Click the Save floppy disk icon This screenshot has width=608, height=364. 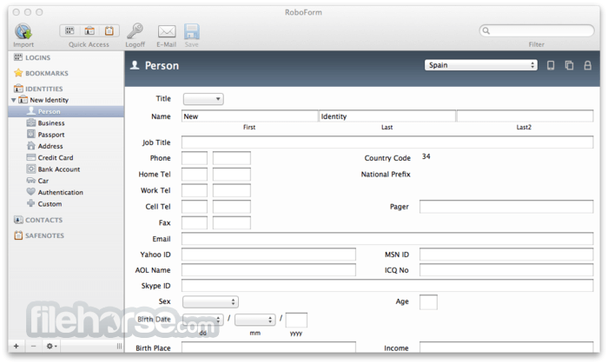coord(192,31)
